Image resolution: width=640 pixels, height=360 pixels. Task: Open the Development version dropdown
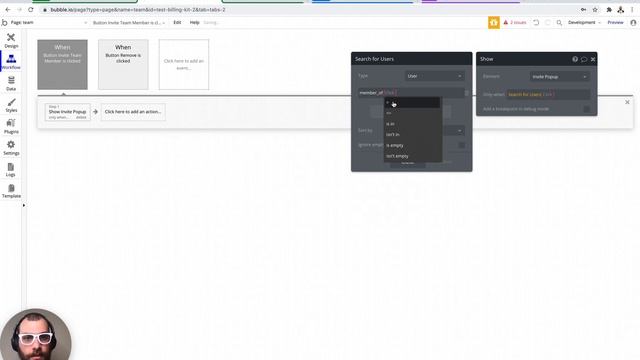584,22
